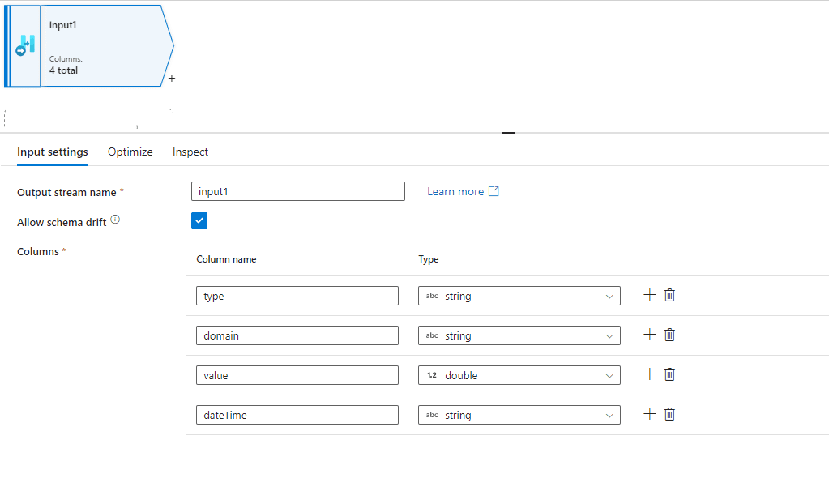The width and height of the screenshot is (829, 504).
Task: Click the schema drift info icon
Action: tap(115, 220)
